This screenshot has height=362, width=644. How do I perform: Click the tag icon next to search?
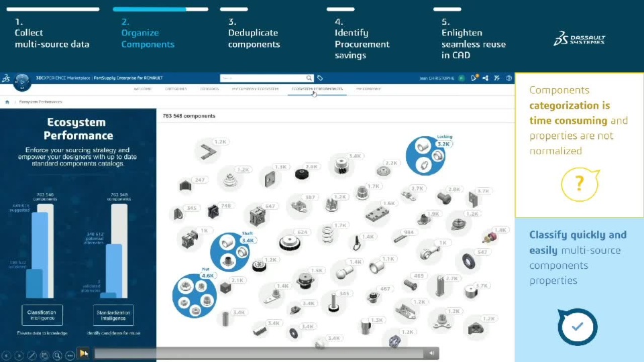click(x=320, y=78)
